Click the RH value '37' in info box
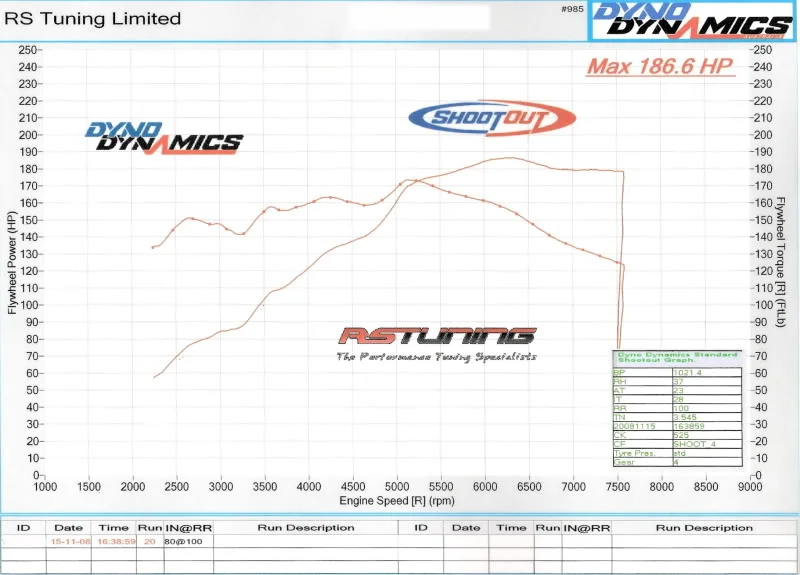800x575 pixels. click(678, 382)
